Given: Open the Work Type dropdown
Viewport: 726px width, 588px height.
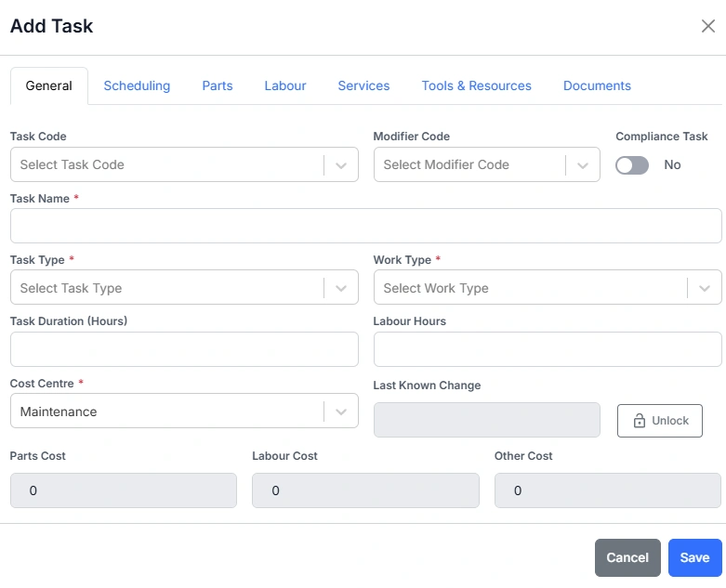Looking at the screenshot, I should pyautogui.click(x=547, y=288).
